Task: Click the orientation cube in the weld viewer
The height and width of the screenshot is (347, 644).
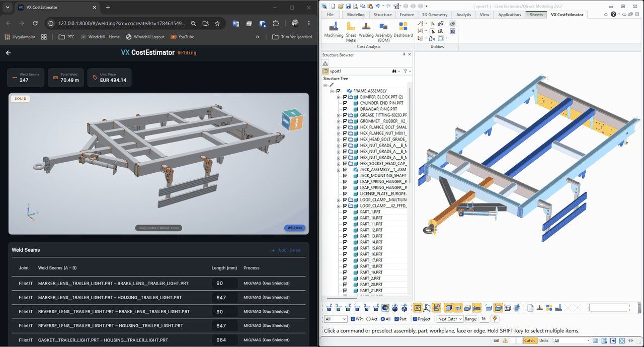Action: 292,120
